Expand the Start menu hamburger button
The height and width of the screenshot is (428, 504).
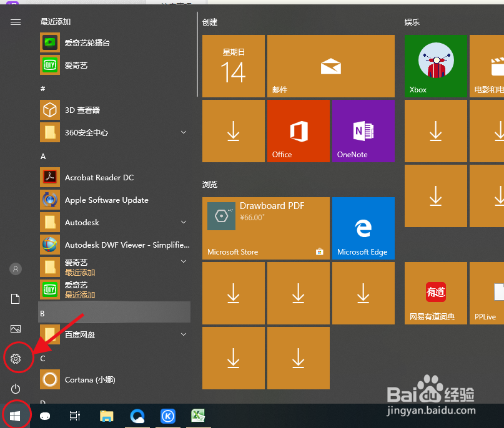tap(16, 22)
